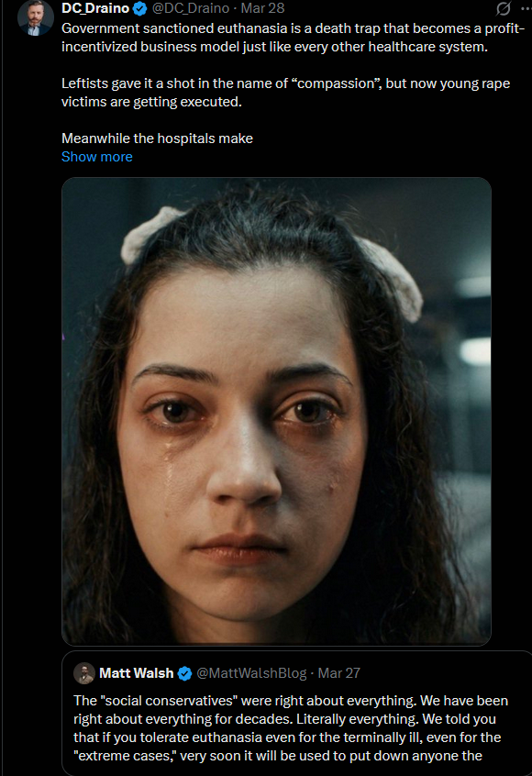Image resolution: width=532 pixels, height=776 pixels.
Task: Click the verified badge beside Matt Walsh
Action: pos(184,673)
